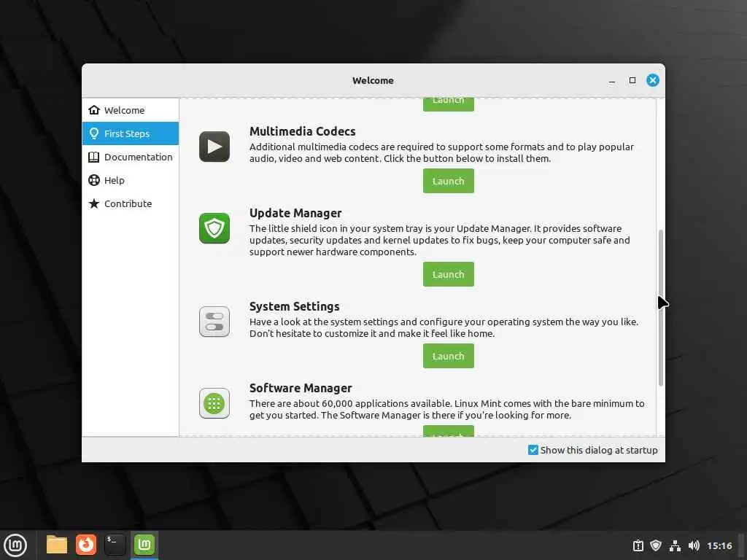Click the Welcome window taskbar button
The image size is (747, 560).
tap(144, 545)
